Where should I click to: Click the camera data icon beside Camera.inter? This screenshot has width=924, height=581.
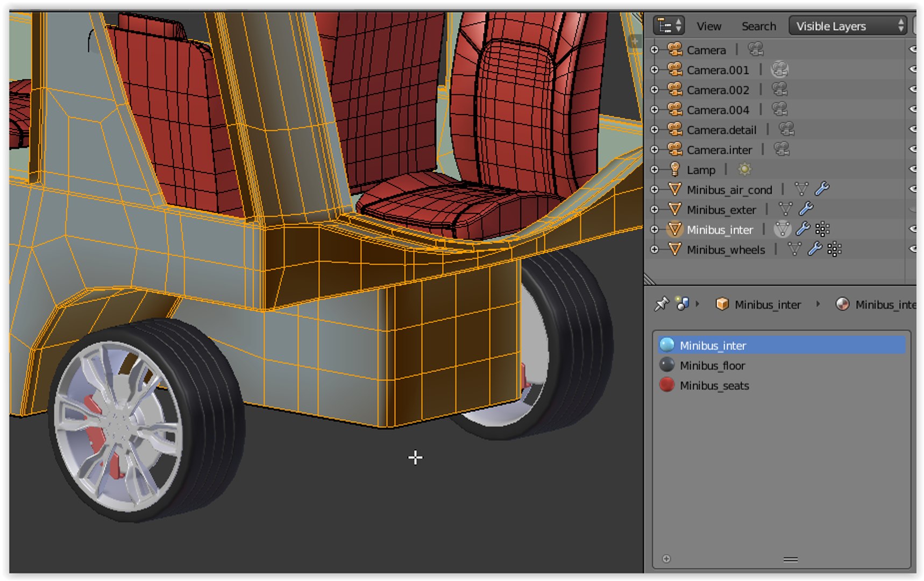pyautogui.click(x=781, y=148)
